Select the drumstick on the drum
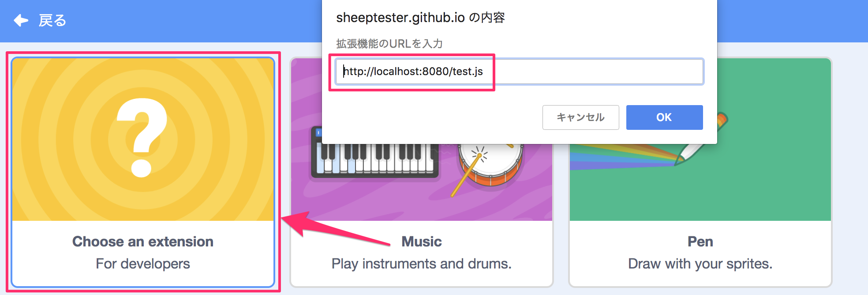The width and height of the screenshot is (868, 295). [467, 173]
